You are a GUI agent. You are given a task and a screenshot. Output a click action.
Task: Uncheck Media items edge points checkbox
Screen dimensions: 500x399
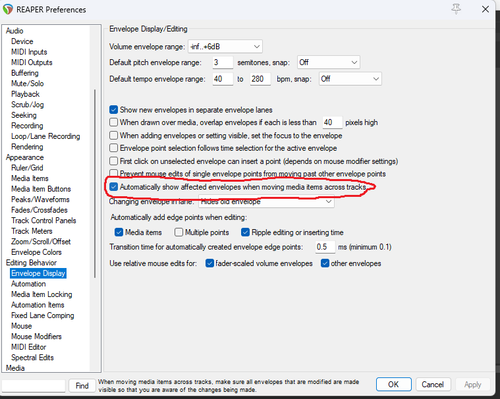click(119, 232)
